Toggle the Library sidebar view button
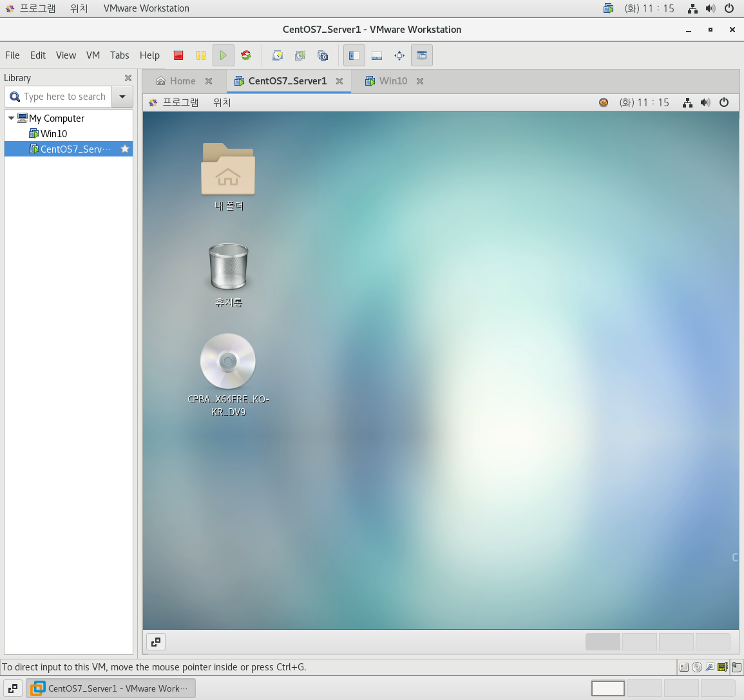This screenshot has width=744, height=700. [354, 55]
